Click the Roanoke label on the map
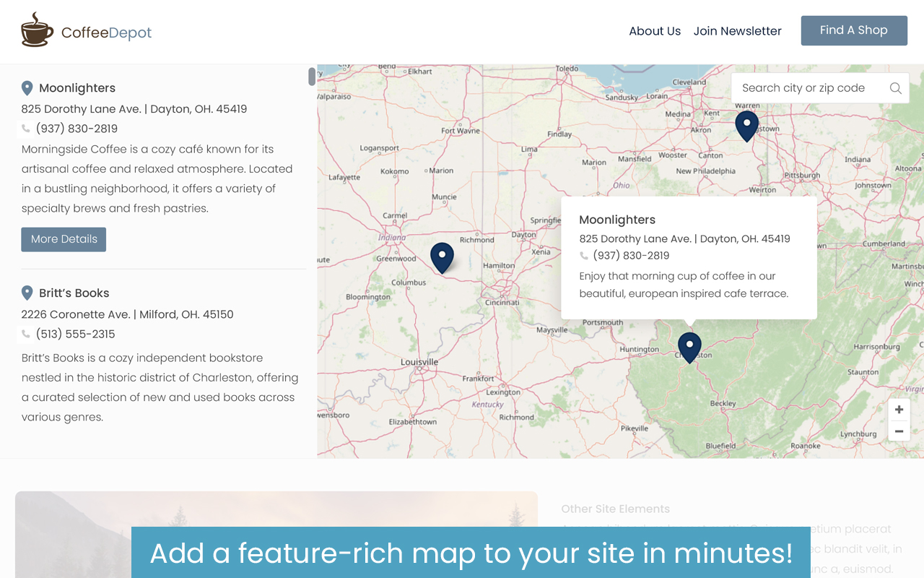Image resolution: width=924 pixels, height=578 pixels. coord(806,446)
